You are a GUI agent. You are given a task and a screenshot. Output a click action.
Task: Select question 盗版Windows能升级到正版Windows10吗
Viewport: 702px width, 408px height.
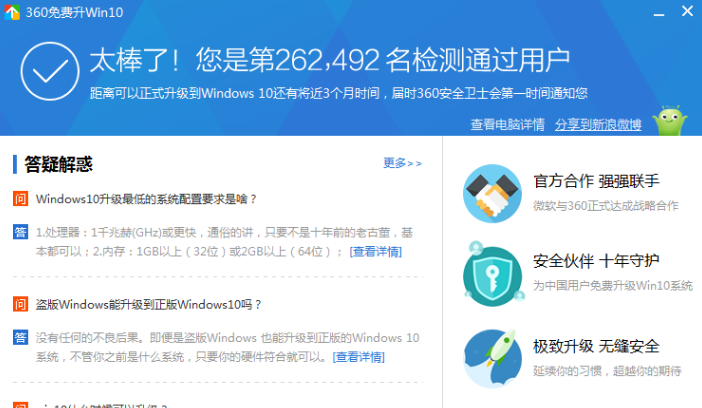pos(149,304)
